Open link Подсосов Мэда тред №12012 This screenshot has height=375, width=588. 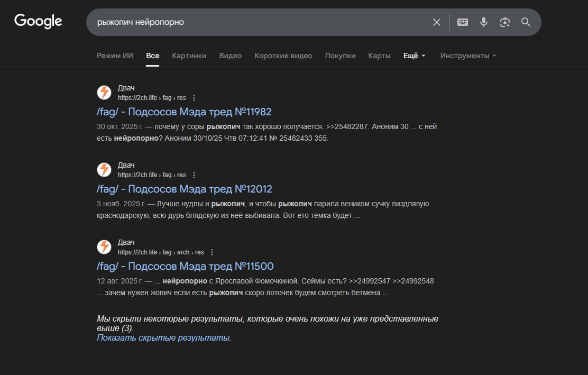(184, 189)
